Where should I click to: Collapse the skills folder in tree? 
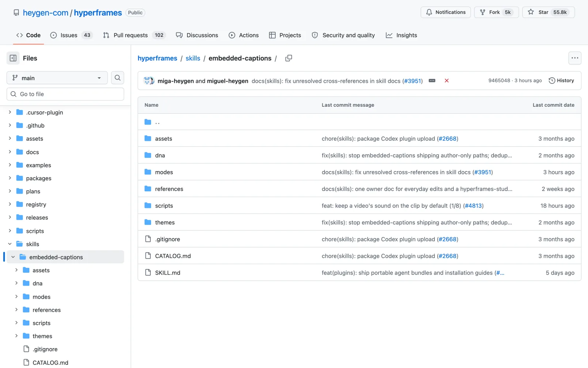(10, 244)
